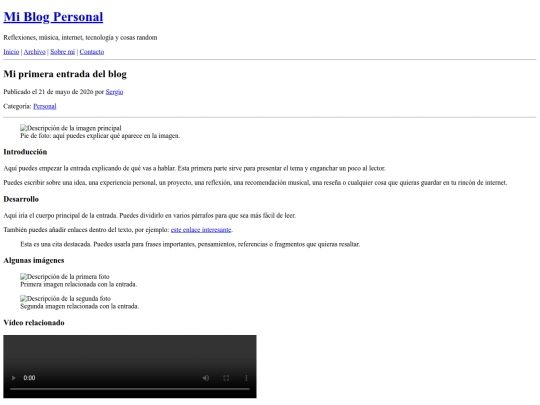This screenshot has height=405, width=540.
Task: Click the video time label 0:00
Action: 29,378
